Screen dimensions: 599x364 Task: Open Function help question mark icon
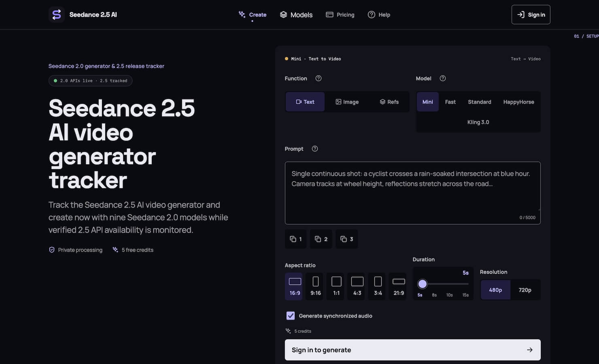point(319,78)
